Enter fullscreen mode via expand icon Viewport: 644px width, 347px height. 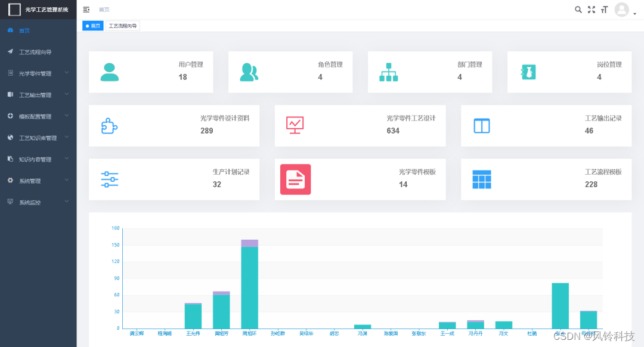(592, 10)
